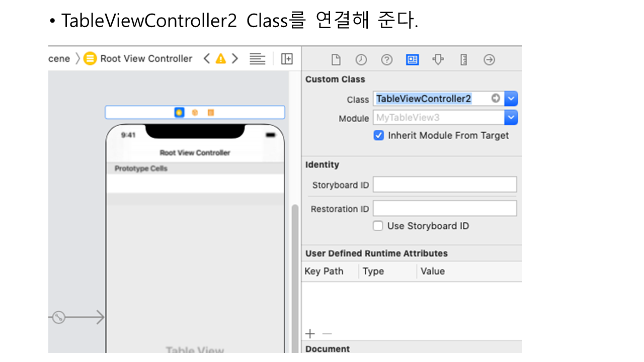Toggle the Inherit Module From Target checkbox
The width and height of the screenshot is (644, 362).
pyautogui.click(x=379, y=136)
